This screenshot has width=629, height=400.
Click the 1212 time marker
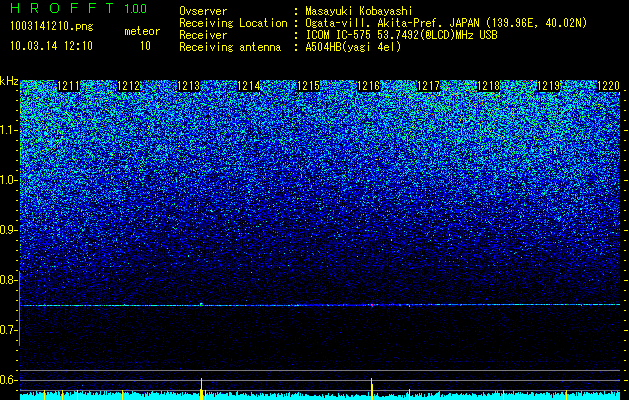[x=129, y=86]
